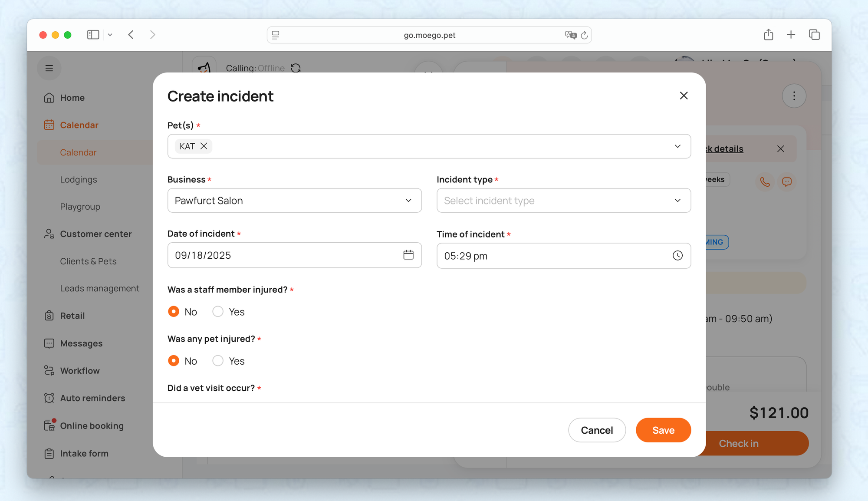Open the date of incident calendar icon
This screenshot has width=868, height=501.
(x=408, y=255)
